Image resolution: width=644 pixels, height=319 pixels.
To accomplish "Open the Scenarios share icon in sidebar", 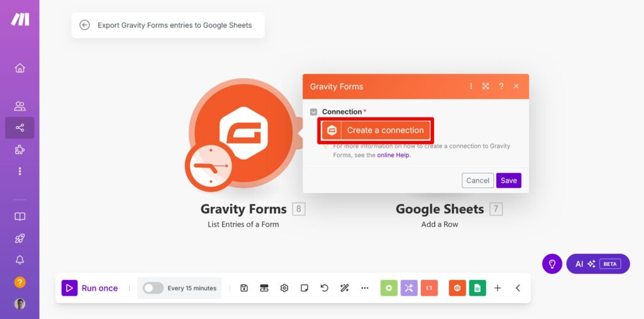I will click(x=19, y=128).
